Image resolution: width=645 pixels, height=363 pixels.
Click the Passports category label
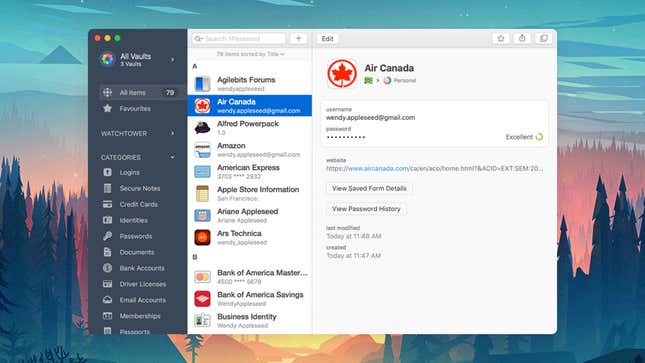click(135, 331)
